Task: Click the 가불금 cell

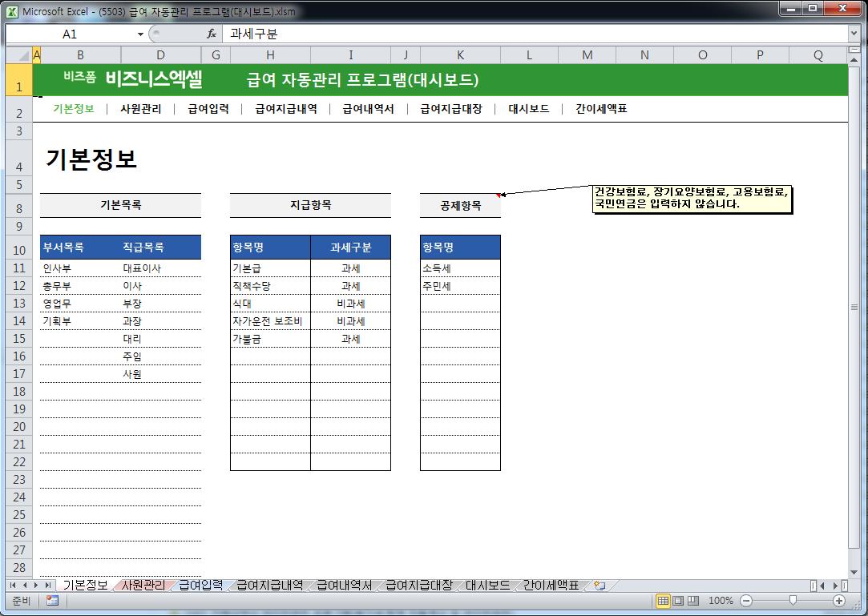Action: coord(270,339)
